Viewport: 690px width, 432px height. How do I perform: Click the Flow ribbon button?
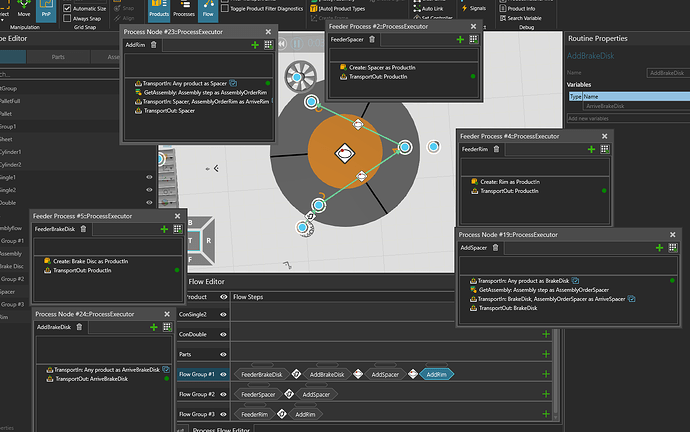pos(208,11)
